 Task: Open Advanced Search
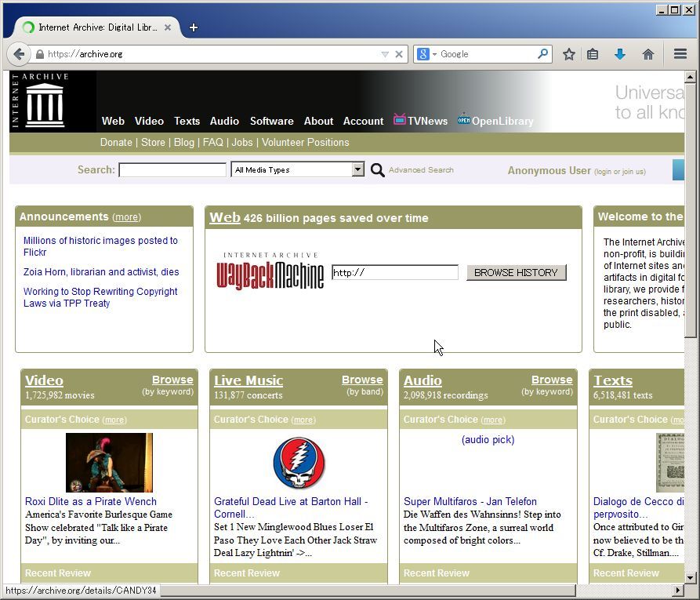point(421,169)
